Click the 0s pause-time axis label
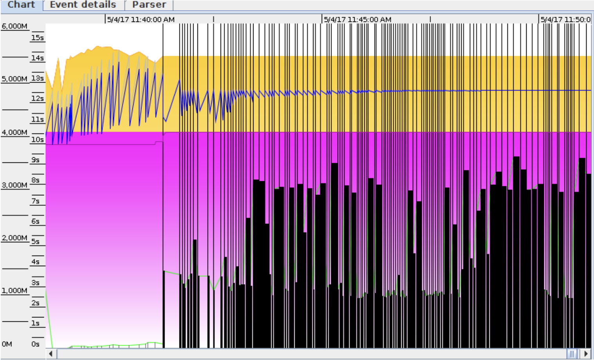This screenshot has width=594, height=364. pos(36,344)
